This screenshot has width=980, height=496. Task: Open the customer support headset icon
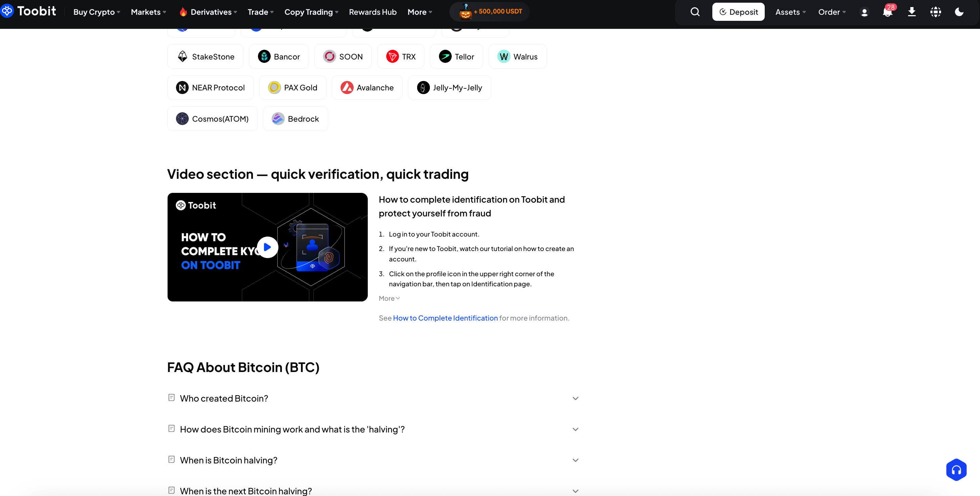point(956,470)
